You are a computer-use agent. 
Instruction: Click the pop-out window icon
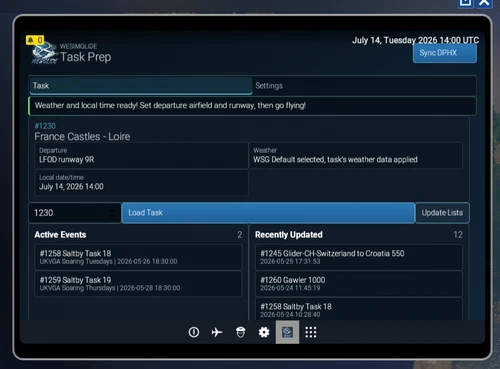[465, 3]
